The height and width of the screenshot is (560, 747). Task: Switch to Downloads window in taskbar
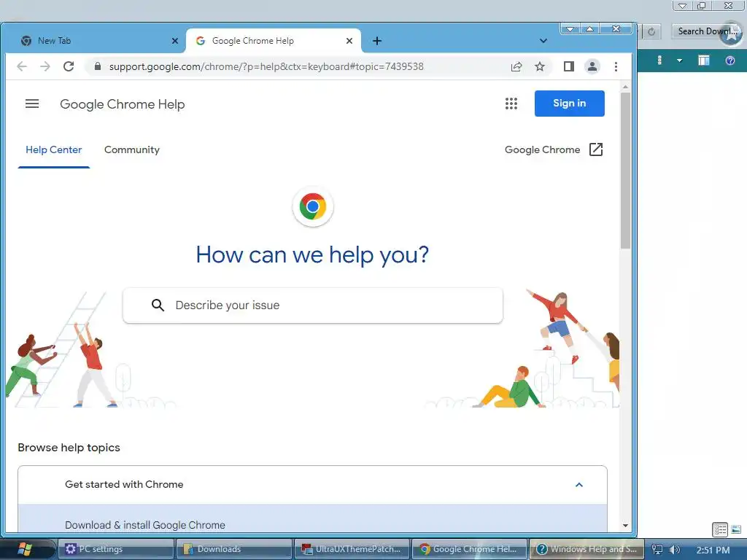click(234, 549)
